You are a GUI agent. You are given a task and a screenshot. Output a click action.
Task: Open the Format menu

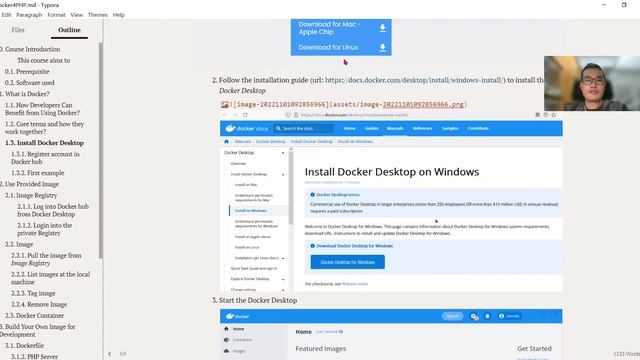click(x=56, y=15)
